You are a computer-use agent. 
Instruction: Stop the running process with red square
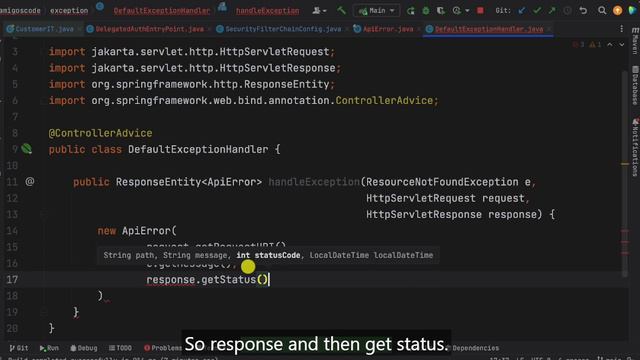[x=480, y=11]
